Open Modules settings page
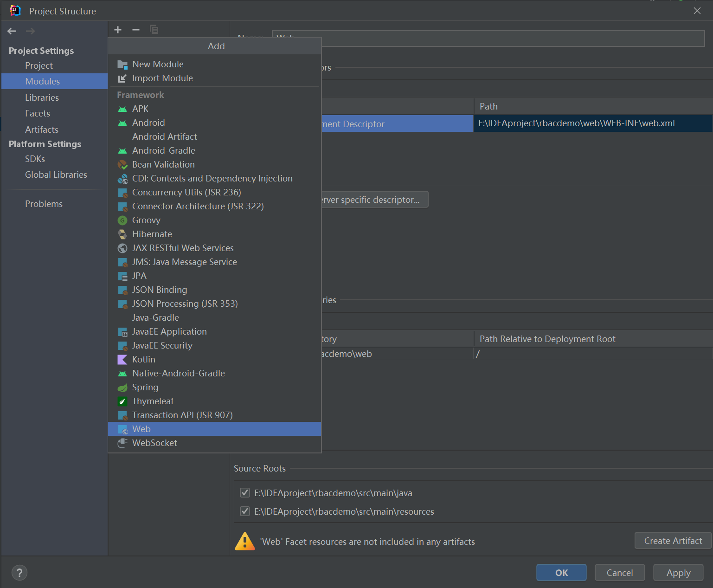The width and height of the screenshot is (713, 588). tap(54, 81)
